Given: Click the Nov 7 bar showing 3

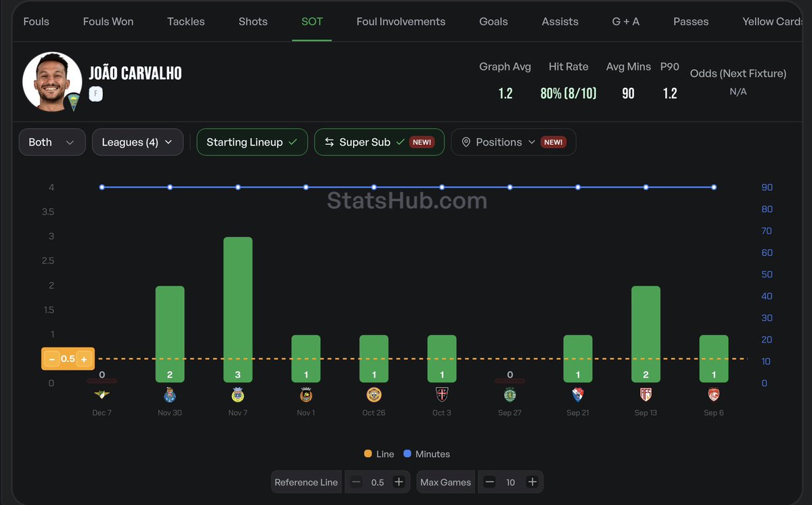Looking at the screenshot, I should tap(238, 310).
